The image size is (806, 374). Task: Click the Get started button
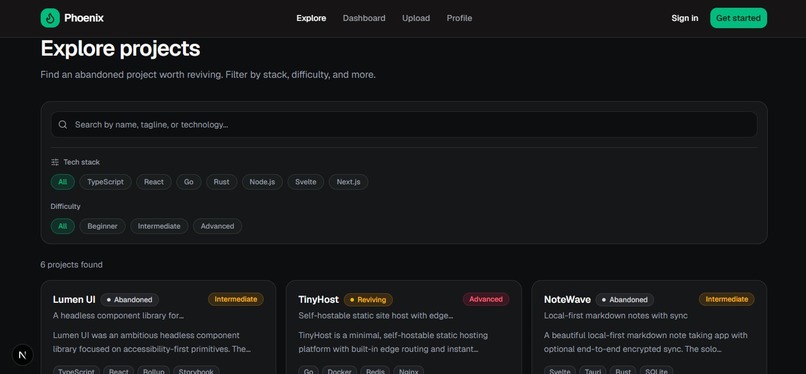pos(738,18)
